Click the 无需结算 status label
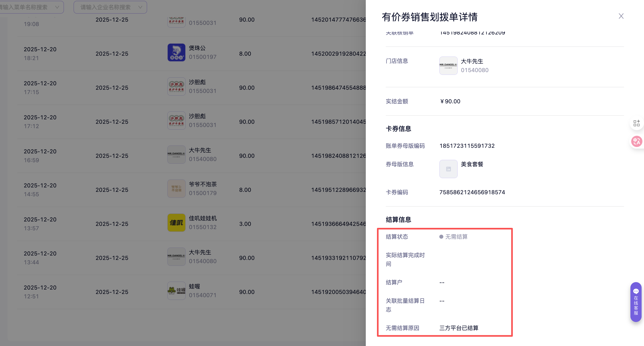This screenshot has height=346, width=644. 456,237
